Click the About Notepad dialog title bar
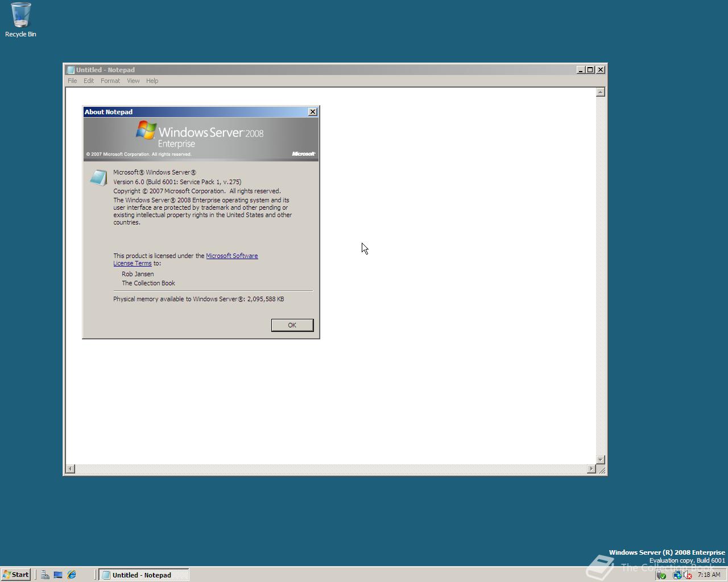This screenshot has width=728, height=582. click(201, 112)
